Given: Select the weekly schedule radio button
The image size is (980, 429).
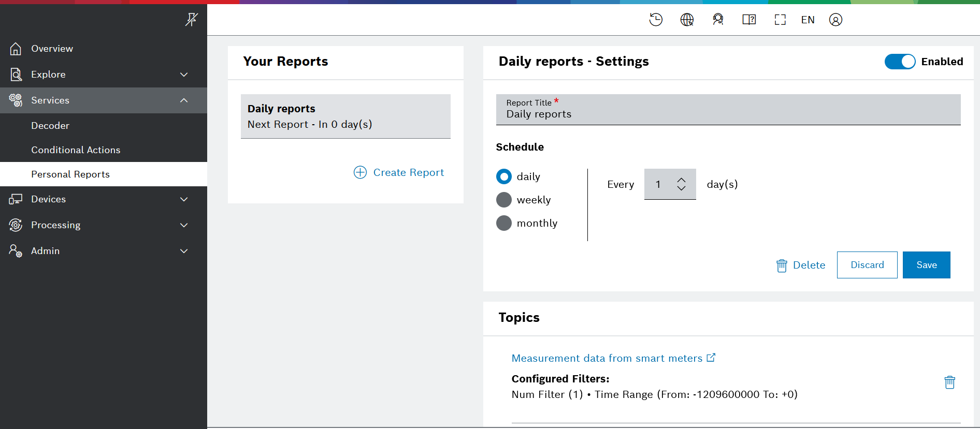Looking at the screenshot, I should click(504, 200).
